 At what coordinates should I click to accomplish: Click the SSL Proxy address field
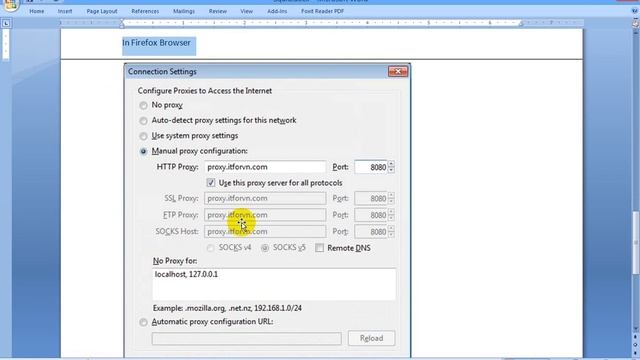265,198
